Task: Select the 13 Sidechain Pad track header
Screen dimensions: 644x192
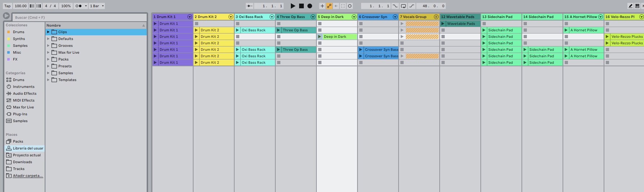Action: (501, 17)
